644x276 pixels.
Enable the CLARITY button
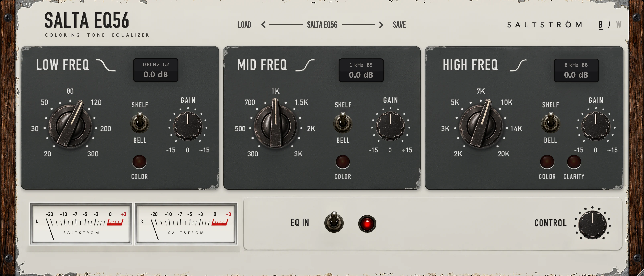coord(574,162)
